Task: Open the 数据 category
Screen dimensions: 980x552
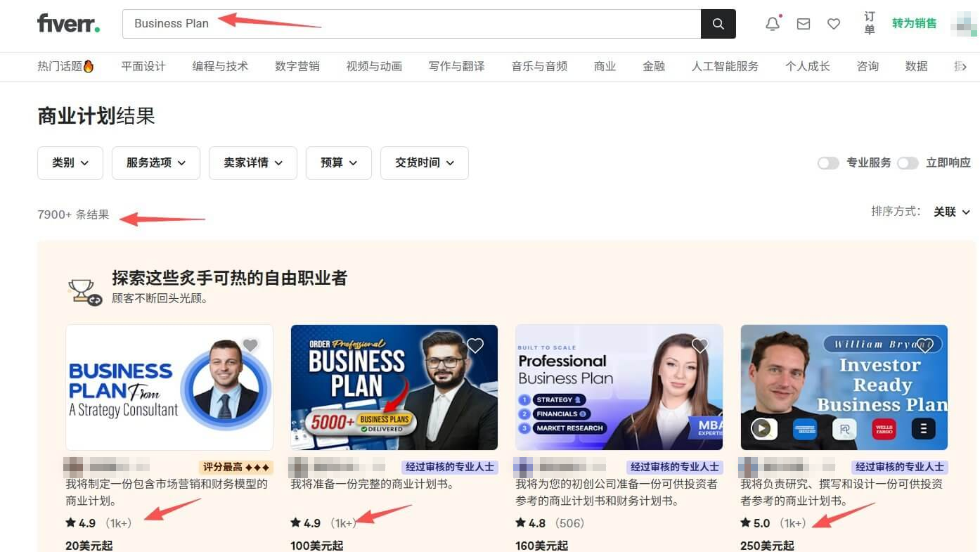Action: pyautogui.click(x=917, y=66)
